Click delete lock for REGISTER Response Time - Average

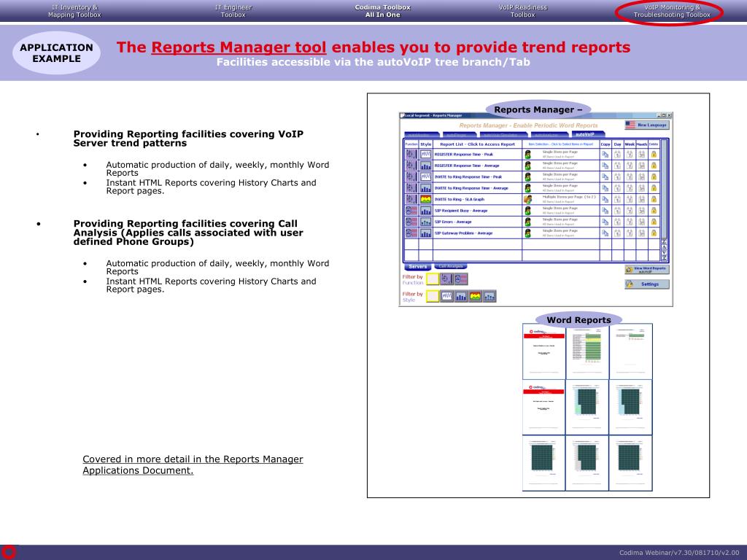tap(654, 166)
